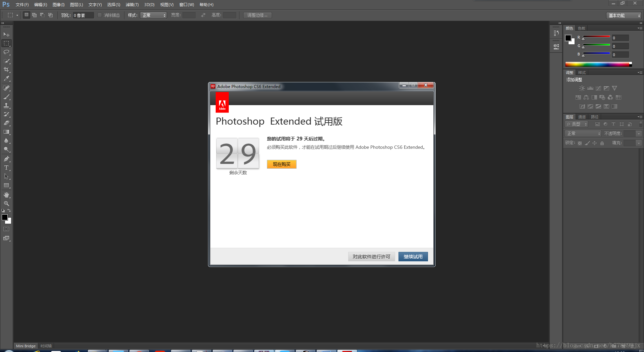The image size is (644, 352).
Task: Open the 基本功能 workspace dropdown
Action: pyautogui.click(x=624, y=15)
